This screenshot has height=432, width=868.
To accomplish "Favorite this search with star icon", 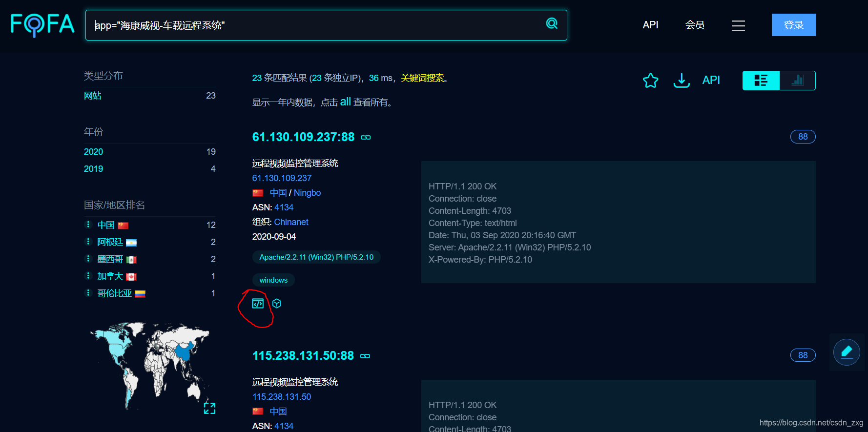I will [650, 81].
